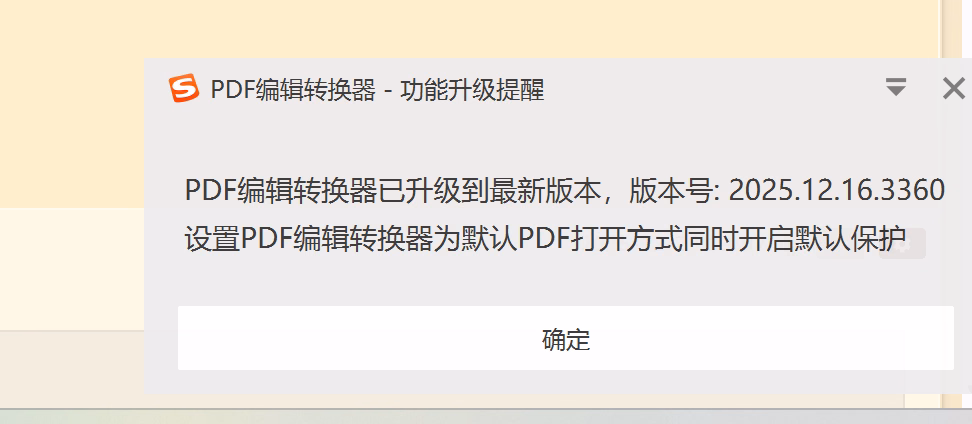Click the 功能升级提醒 title text
Screen dimensions: 972x424
(x=472, y=91)
